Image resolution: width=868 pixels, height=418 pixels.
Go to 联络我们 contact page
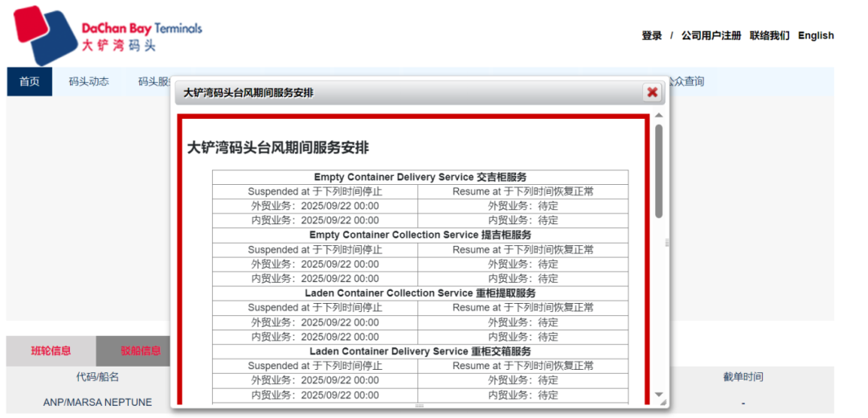click(x=769, y=35)
